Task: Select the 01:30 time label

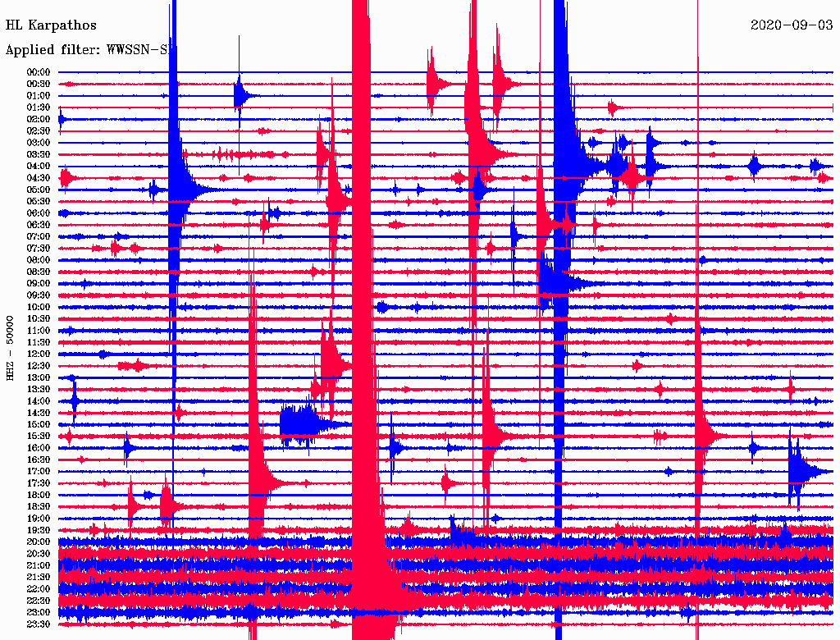Action: click(39, 107)
